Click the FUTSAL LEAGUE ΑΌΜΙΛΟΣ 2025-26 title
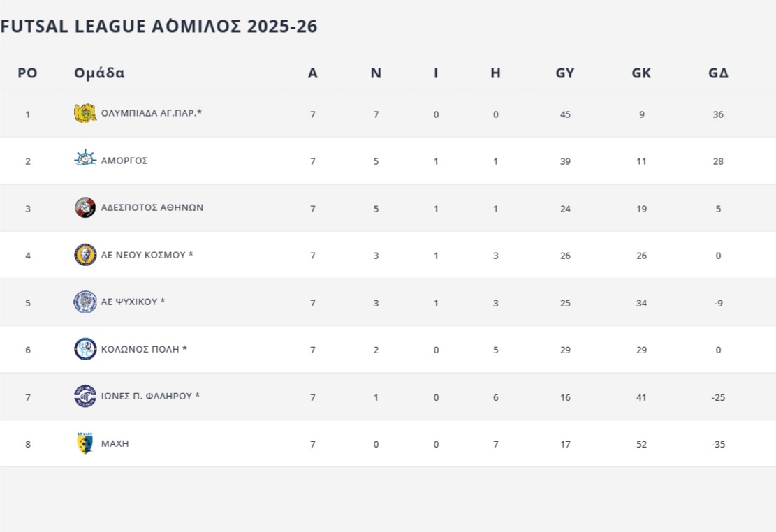 [159, 27]
